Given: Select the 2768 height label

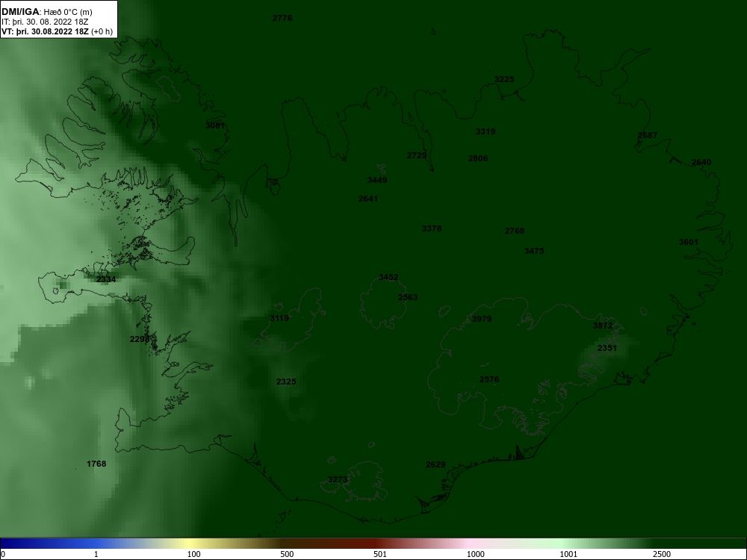Looking at the screenshot, I should pyautogui.click(x=515, y=231).
